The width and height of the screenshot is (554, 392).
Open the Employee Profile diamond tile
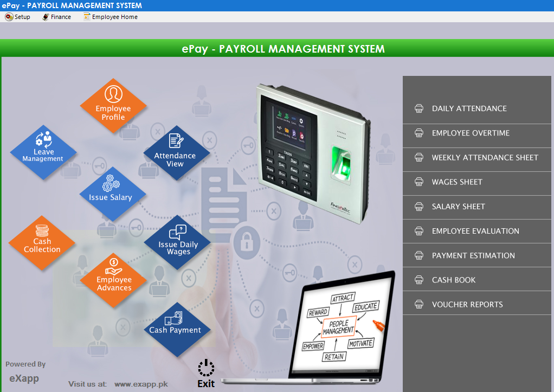coord(113,105)
